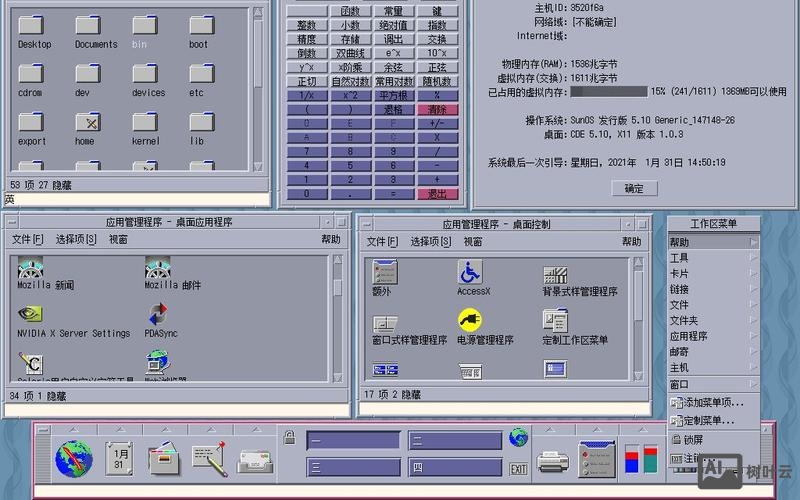Click the 桌面控制 window vertical scrollbar

point(638,319)
